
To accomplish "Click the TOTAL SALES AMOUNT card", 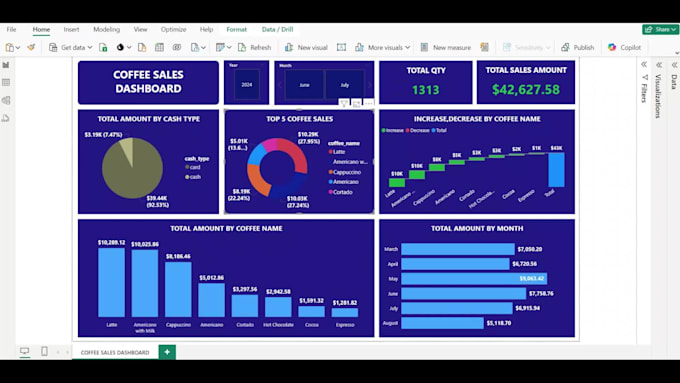I will pos(526,82).
